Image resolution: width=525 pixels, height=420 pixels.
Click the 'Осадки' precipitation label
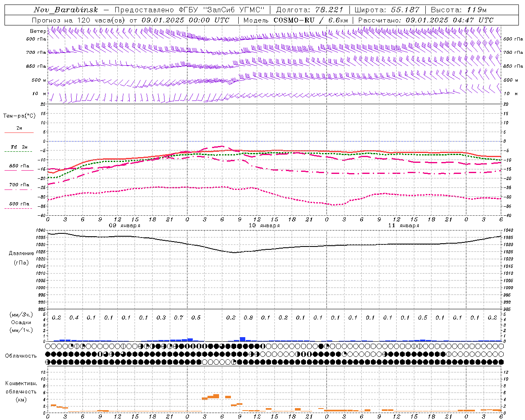point(21,322)
